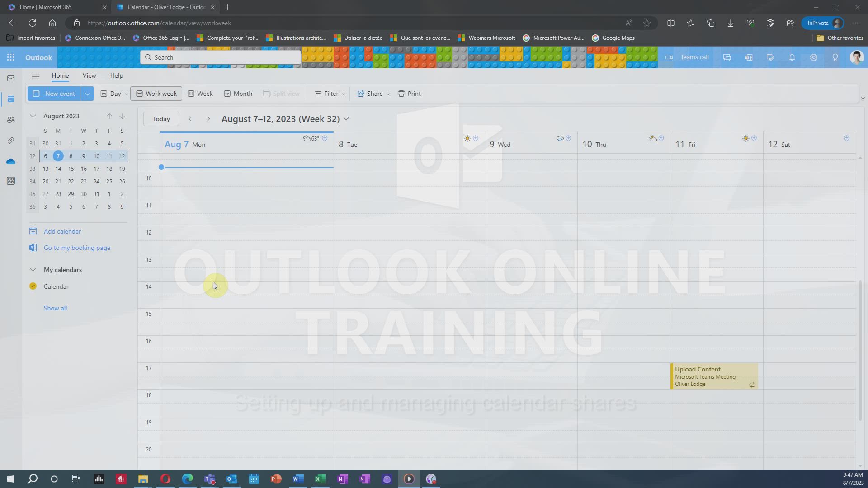Select the View ribbon tab
The width and height of the screenshot is (868, 488).
coord(89,76)
